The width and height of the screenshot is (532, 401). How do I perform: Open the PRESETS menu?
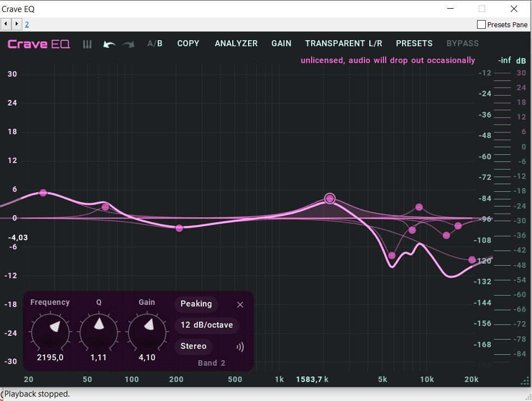414,43
